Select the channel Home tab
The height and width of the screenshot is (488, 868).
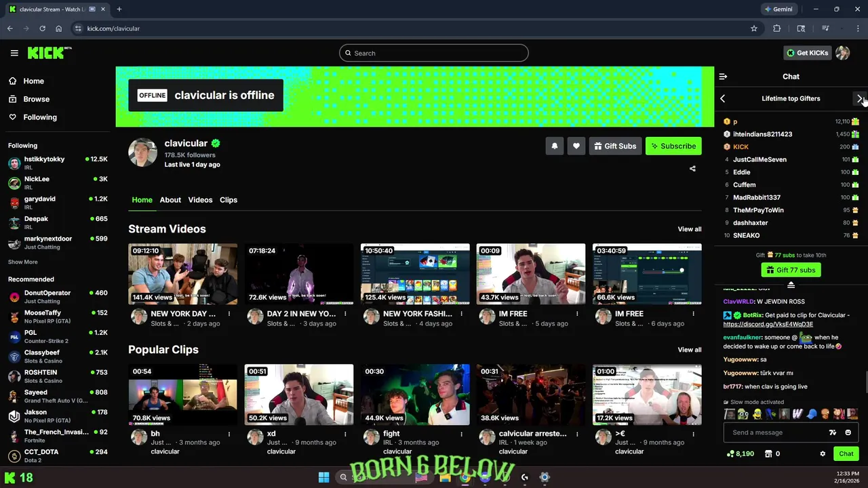(142, 200)
